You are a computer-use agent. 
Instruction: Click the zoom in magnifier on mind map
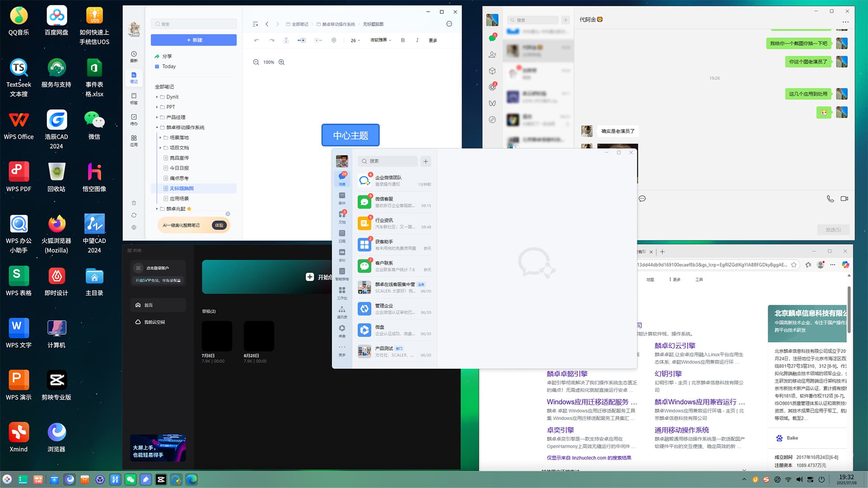coord(282,62)
